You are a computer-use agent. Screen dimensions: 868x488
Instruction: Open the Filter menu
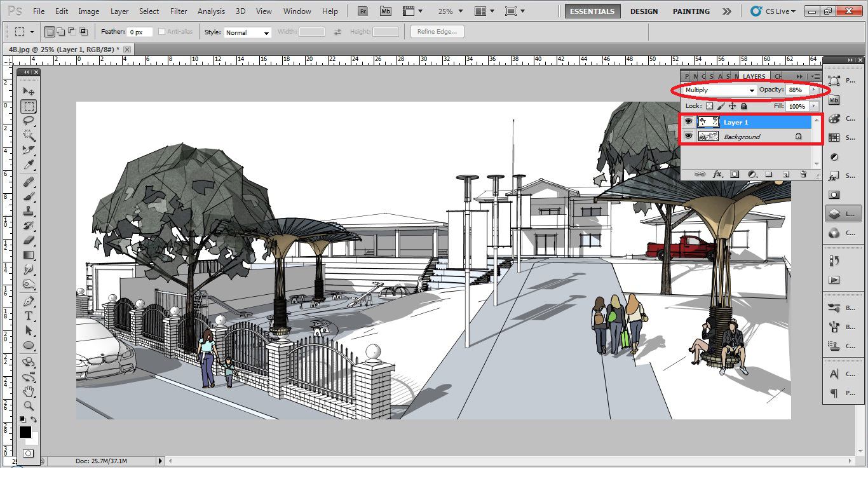178,11
